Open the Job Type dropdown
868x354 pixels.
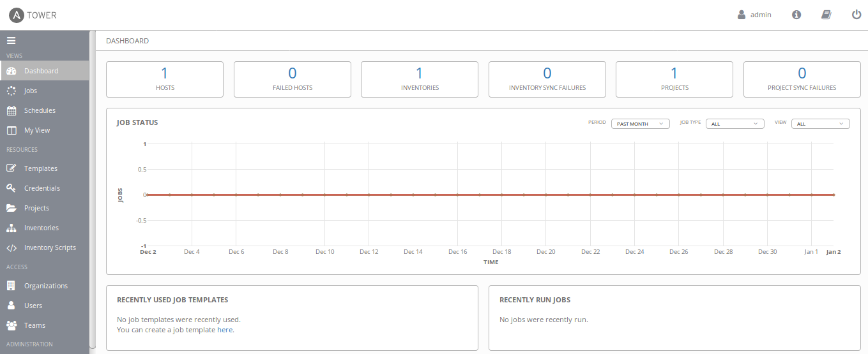pos(735,124)
